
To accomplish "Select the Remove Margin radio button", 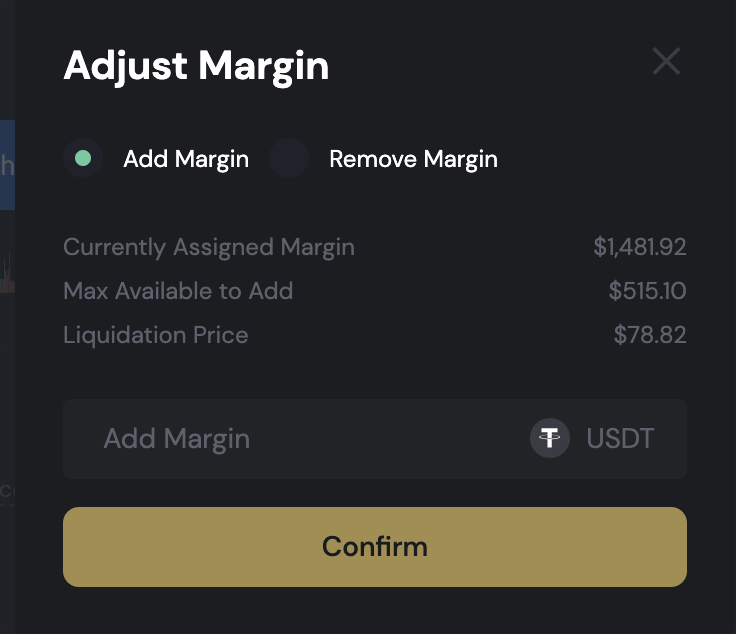I will click(x=289, y=158).
